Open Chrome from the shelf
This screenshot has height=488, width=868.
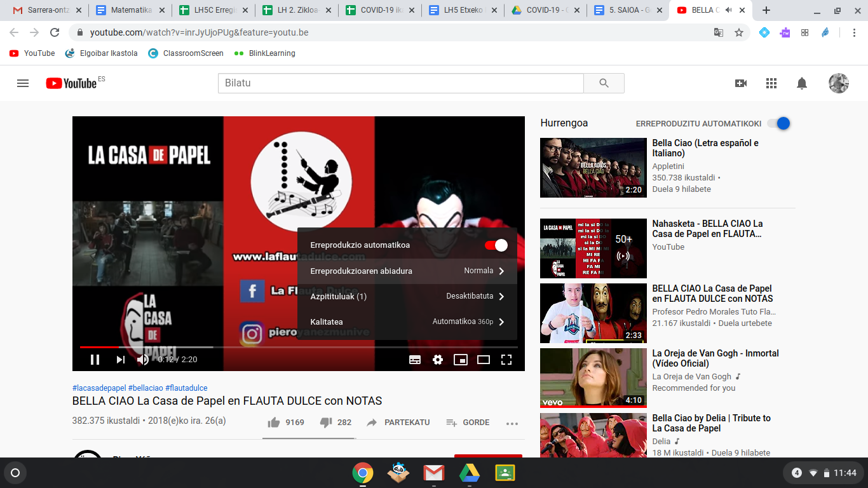pyautogui.click(x=363, y=473)
